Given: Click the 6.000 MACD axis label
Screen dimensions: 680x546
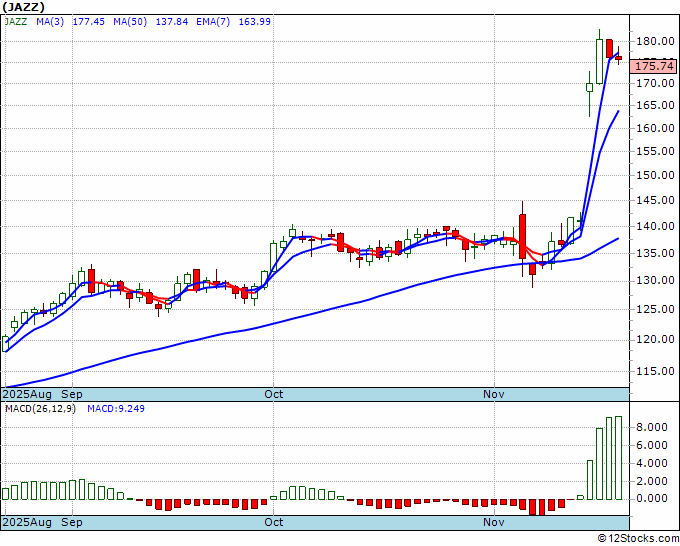Looking at the screenshot, I should click(651, 445).
